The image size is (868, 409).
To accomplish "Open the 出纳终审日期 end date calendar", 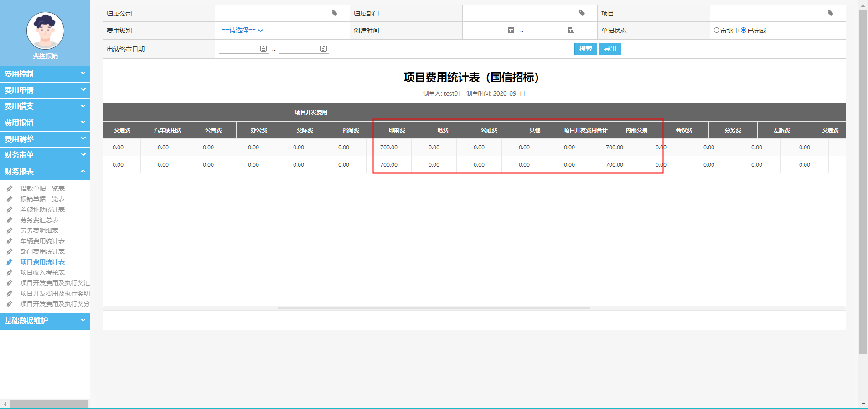I will click(x=324, y=49).
